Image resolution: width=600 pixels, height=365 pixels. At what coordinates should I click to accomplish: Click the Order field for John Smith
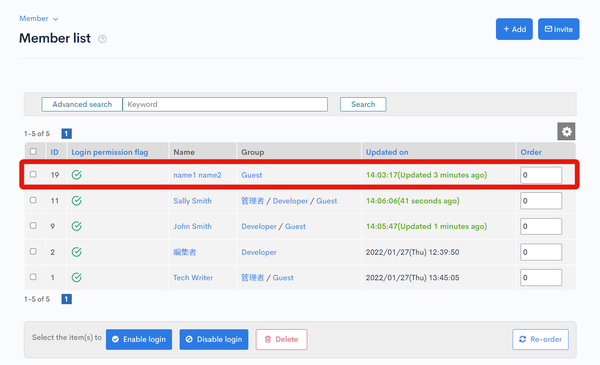click(x=541, y=226)
